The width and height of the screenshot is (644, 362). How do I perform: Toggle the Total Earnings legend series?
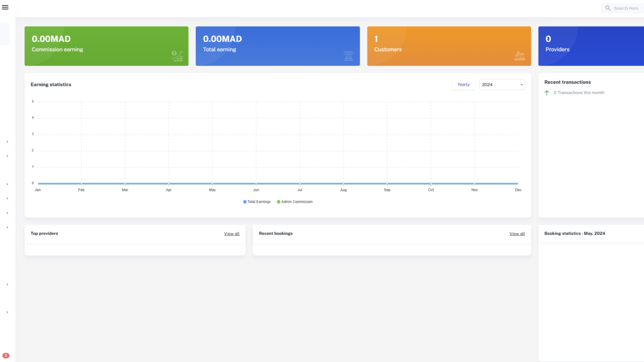257,202
